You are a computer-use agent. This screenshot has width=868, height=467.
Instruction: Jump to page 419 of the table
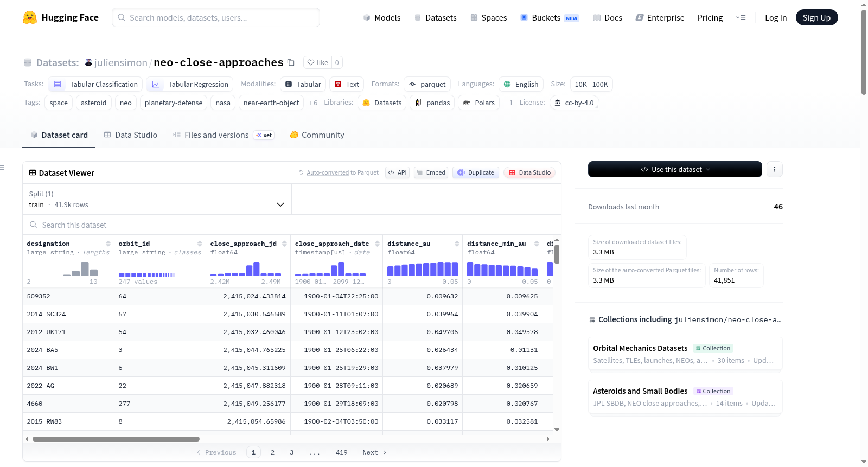pos(342,452)
